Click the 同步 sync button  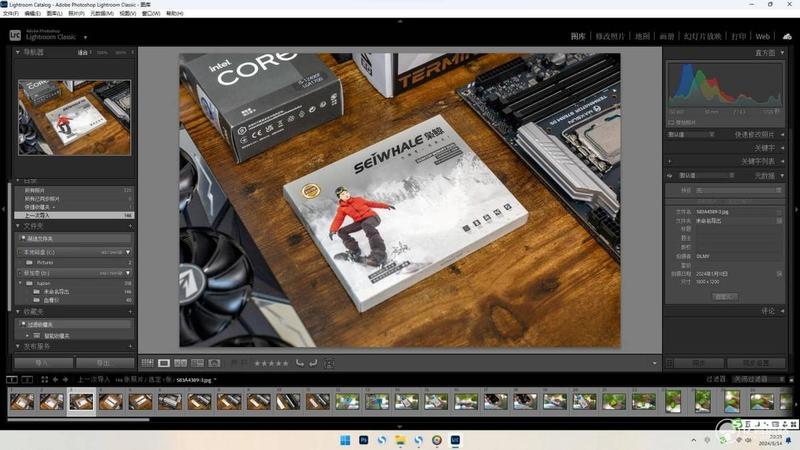[698, 363]
